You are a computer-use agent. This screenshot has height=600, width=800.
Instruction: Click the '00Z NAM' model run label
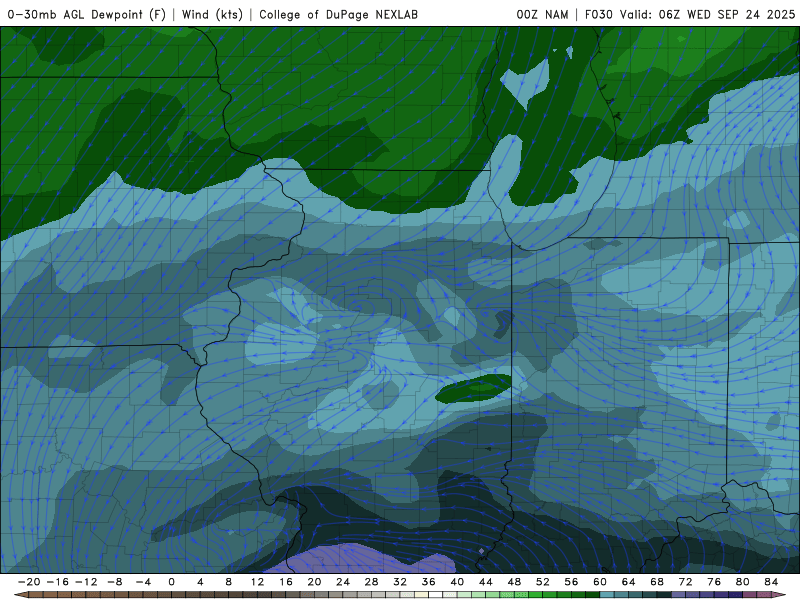542,14
